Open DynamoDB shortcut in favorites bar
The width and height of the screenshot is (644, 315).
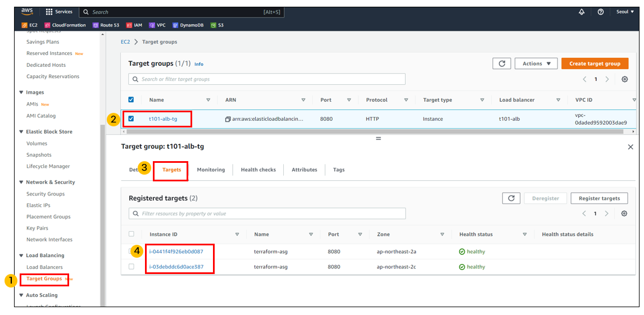(x=188, y=25)
